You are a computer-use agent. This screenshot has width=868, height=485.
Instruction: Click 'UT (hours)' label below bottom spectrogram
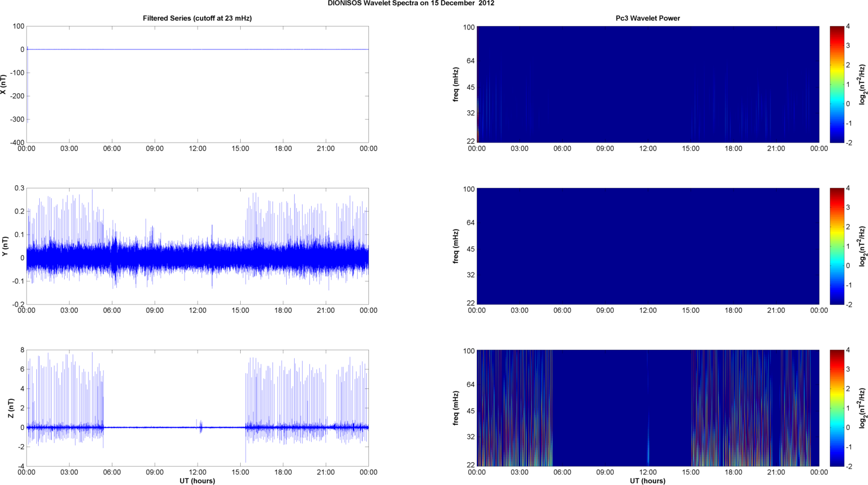coord(648,481)
